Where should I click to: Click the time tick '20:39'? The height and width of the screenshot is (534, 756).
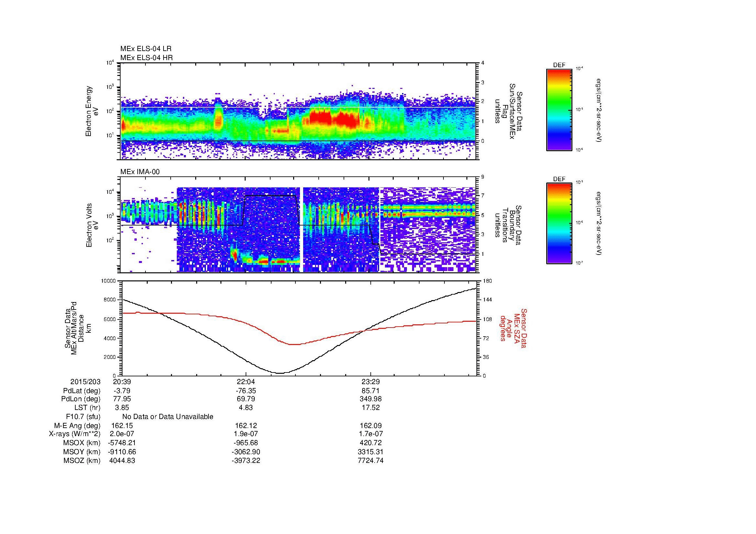(122, 382)
